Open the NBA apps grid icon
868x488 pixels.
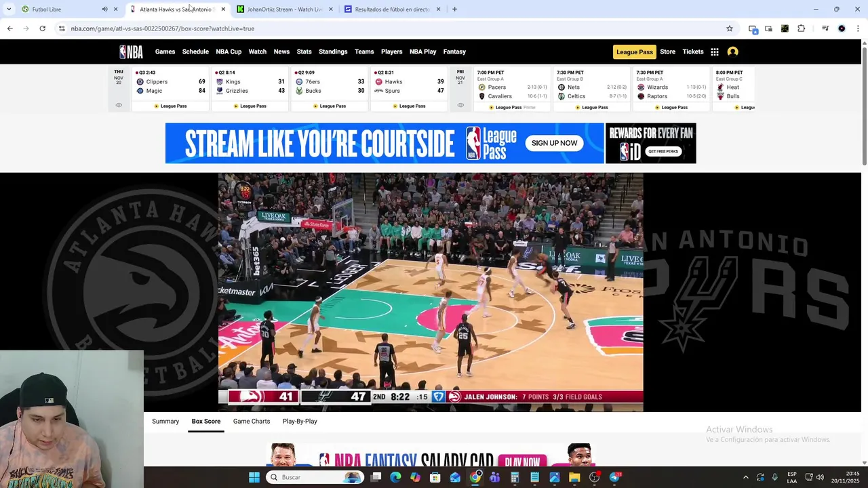point(715,52)
